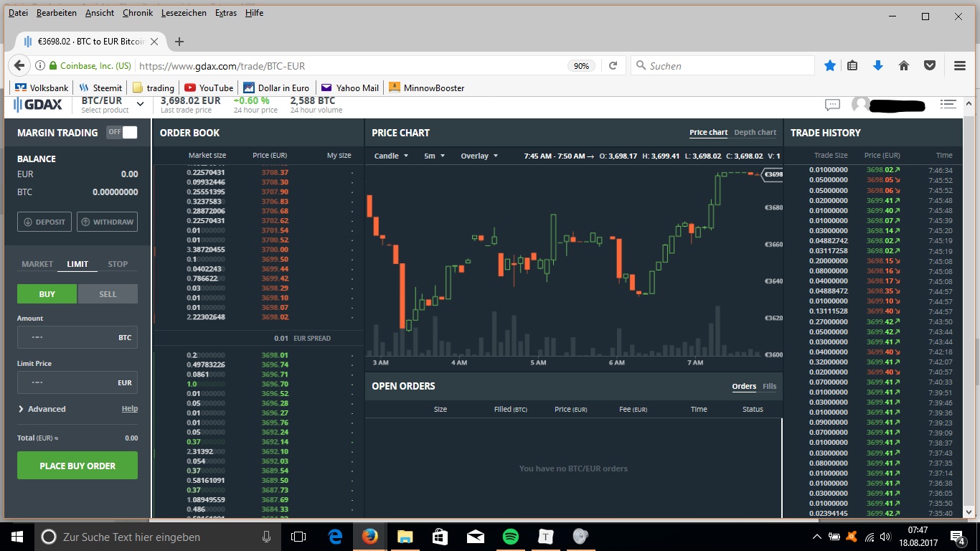Switch to the Depth chart view

tap(755, 132)
